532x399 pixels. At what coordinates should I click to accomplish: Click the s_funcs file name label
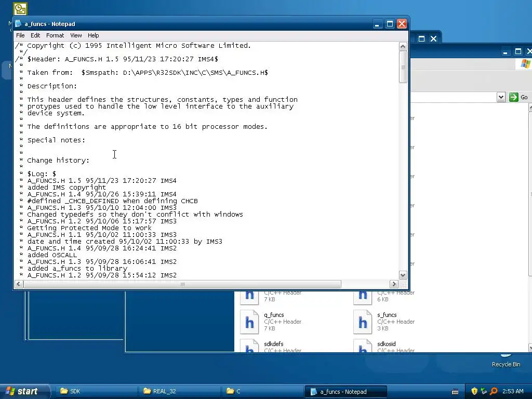tap(387, 315)
